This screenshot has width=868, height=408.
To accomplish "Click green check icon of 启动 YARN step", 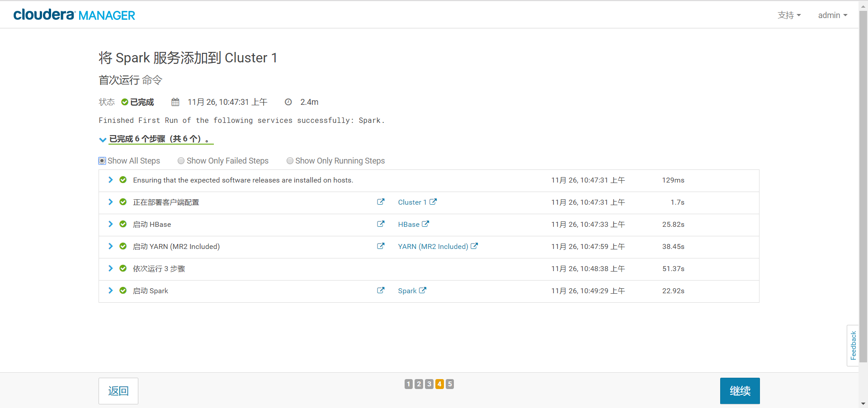I will (x=123, y=246).
